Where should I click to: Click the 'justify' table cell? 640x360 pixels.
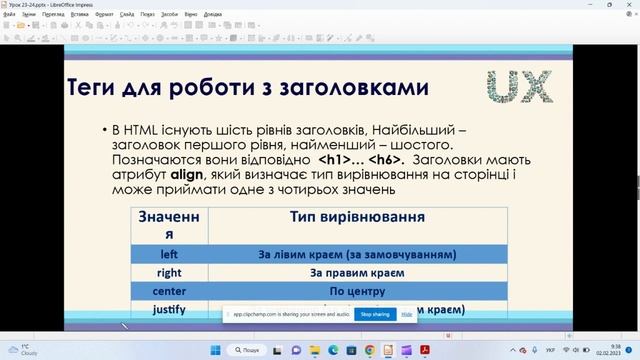169,309
